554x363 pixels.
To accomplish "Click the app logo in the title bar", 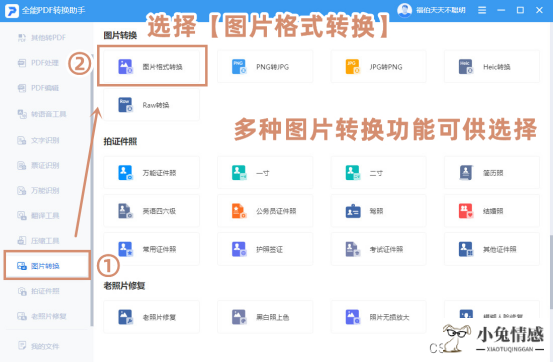I will [x=11, y=10].
